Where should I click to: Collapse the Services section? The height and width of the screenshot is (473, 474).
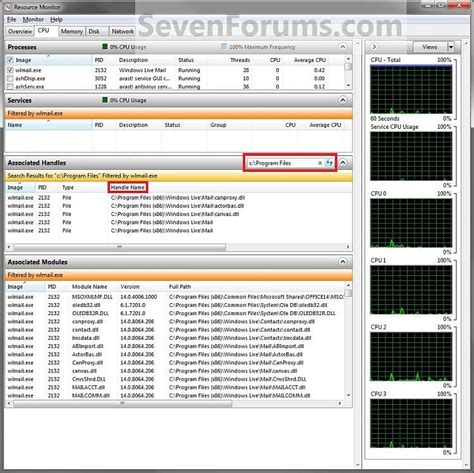(342, 100)
